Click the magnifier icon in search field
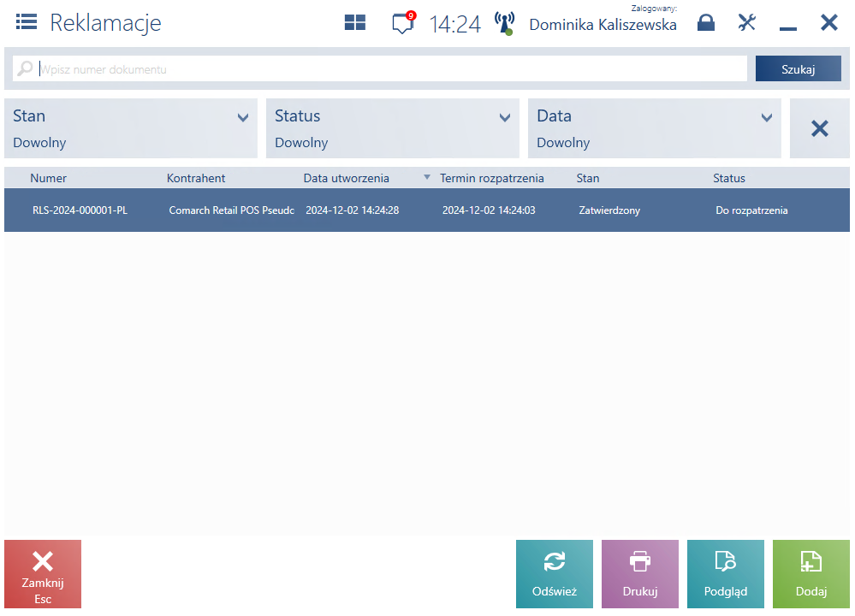 25,68
